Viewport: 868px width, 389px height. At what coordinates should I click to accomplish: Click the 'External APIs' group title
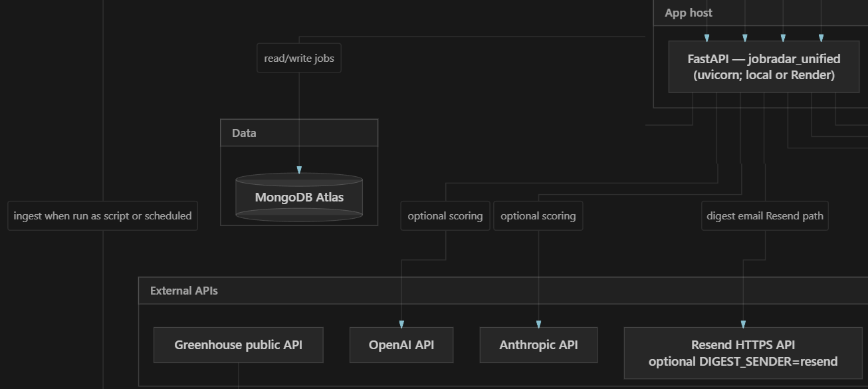coord(184,291)
